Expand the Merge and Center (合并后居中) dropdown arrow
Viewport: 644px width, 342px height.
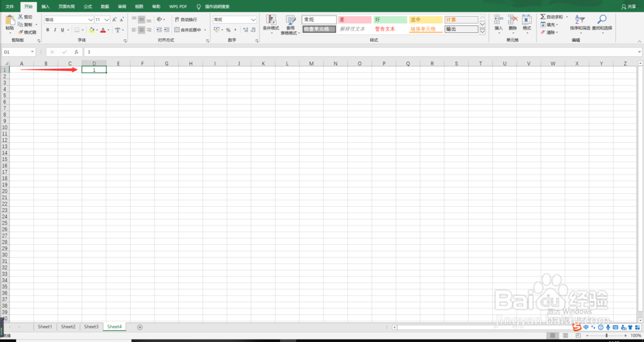(205, 30)
